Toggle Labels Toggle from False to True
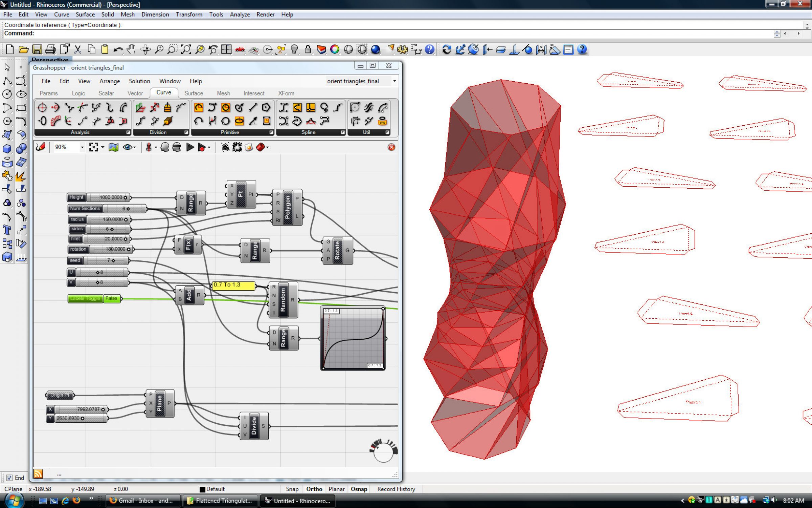812x508 pixels. click(112, 298)
